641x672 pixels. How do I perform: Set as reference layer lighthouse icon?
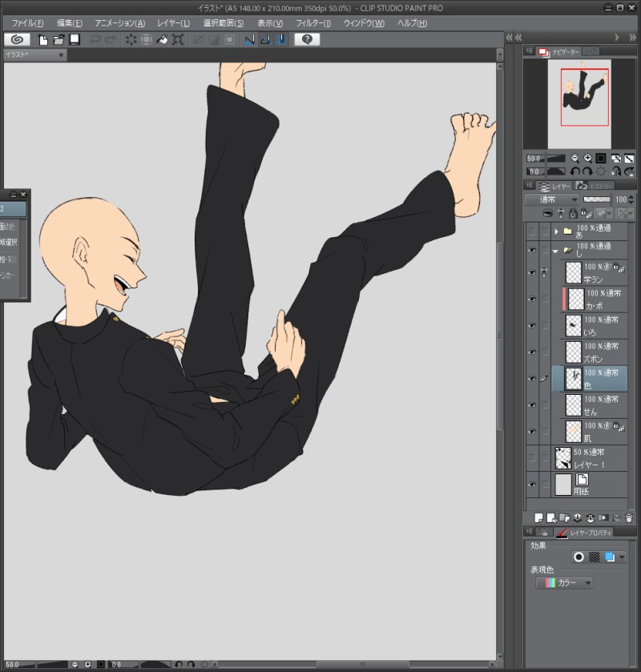[x=561, y=213]
